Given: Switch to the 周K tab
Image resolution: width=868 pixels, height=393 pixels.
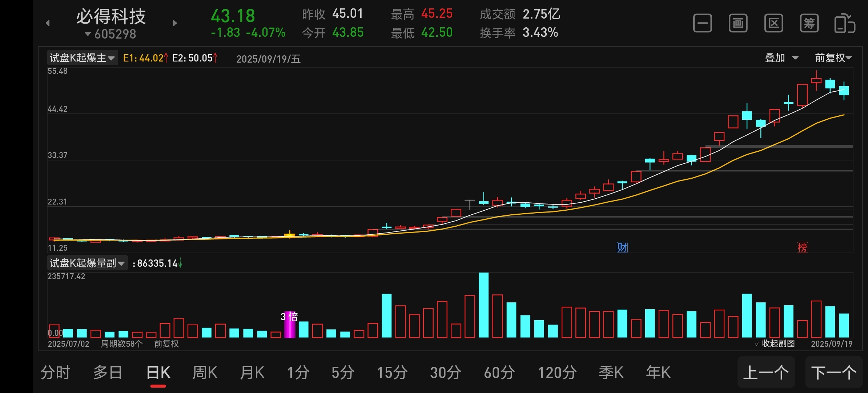Looking at the screenshot, I should click(205, 373).
